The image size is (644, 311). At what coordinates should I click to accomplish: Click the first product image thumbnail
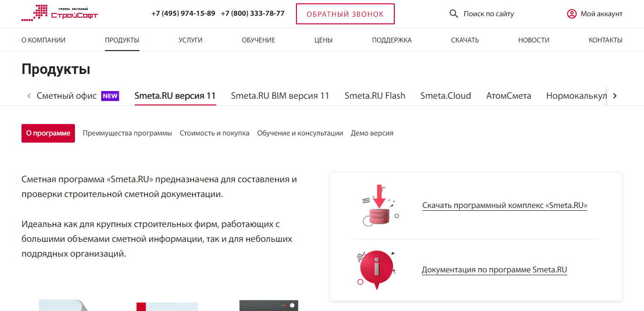(x=63, y=305)
